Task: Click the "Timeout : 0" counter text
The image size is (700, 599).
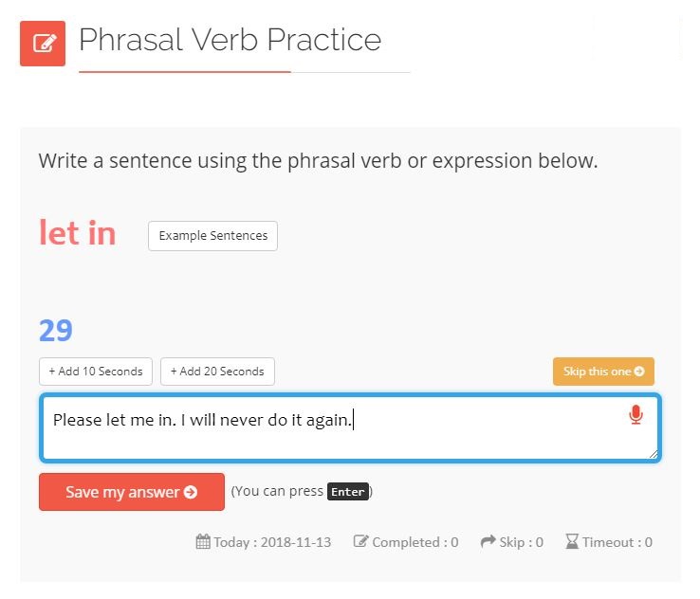Action: pyautogui.click(x=617, y=542)
